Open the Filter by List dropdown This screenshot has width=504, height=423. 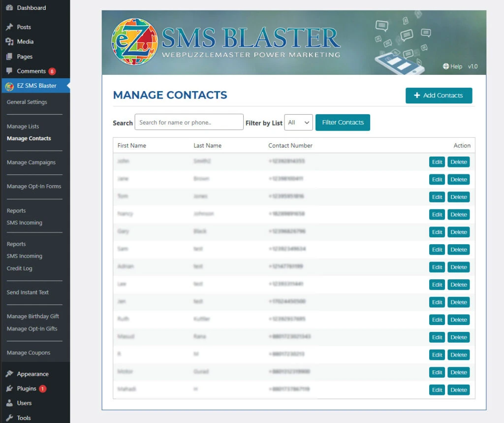(298, 122)
